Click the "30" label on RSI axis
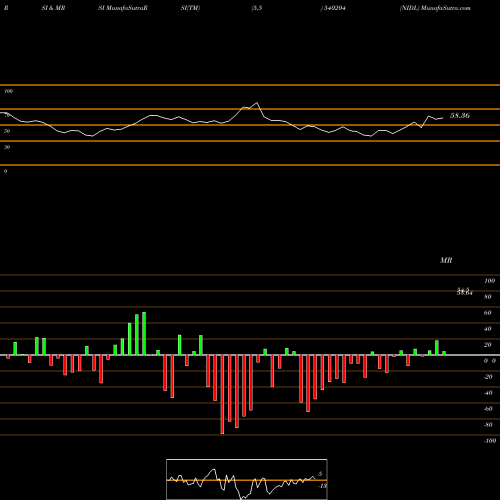Viewport: 500px width, 500px height. tap(7, 147)
